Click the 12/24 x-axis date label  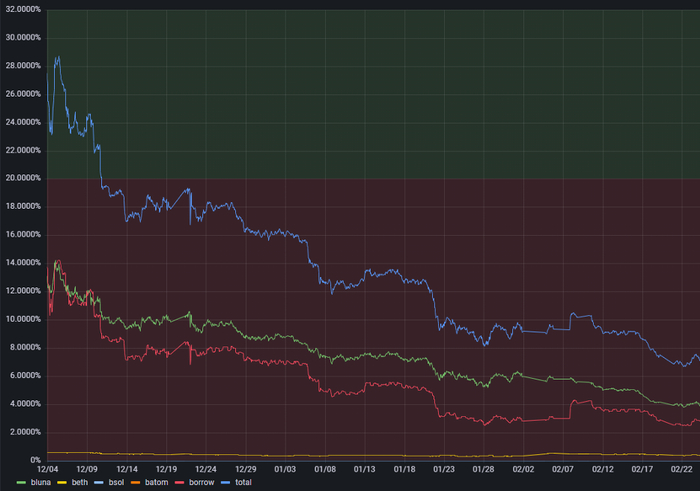coord(205,469)
